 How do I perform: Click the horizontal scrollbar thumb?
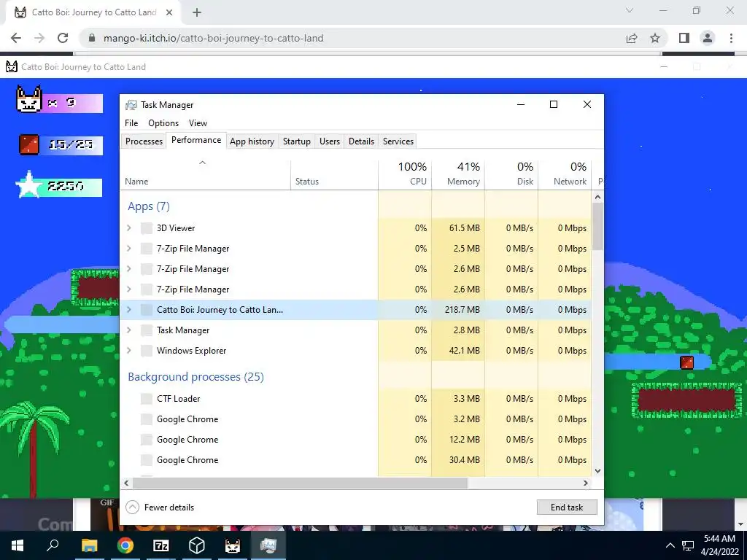pos(300,483)
